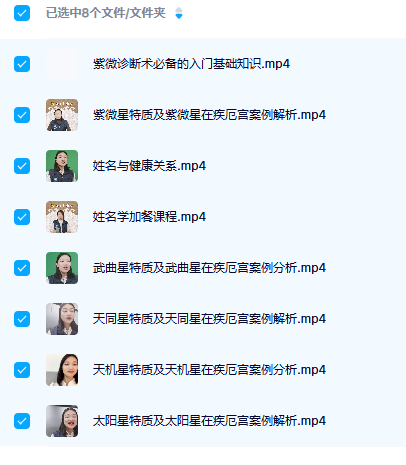Viewport: 406px width, 465px height.
Task: Toggle checkbox for 姓名学加餐课程.mp4
Action: pos(22,217)
